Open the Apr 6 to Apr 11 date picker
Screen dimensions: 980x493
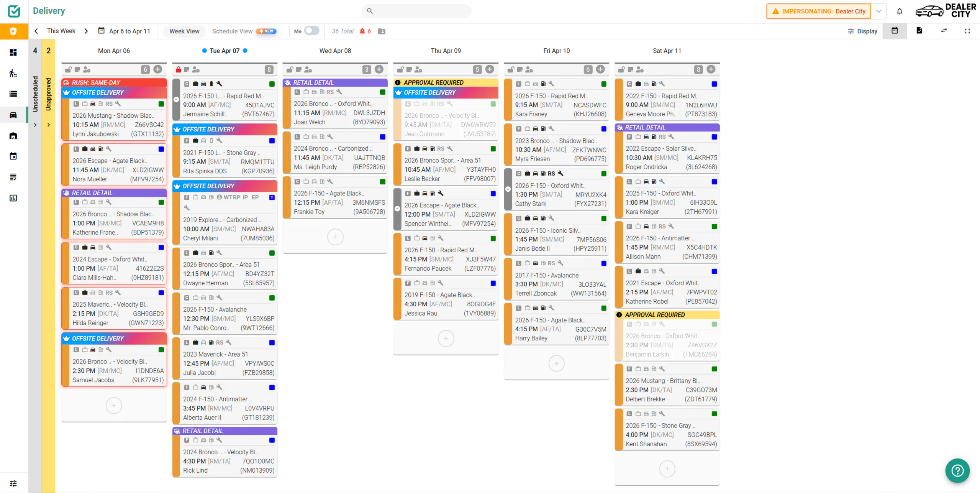click(124, 31)
